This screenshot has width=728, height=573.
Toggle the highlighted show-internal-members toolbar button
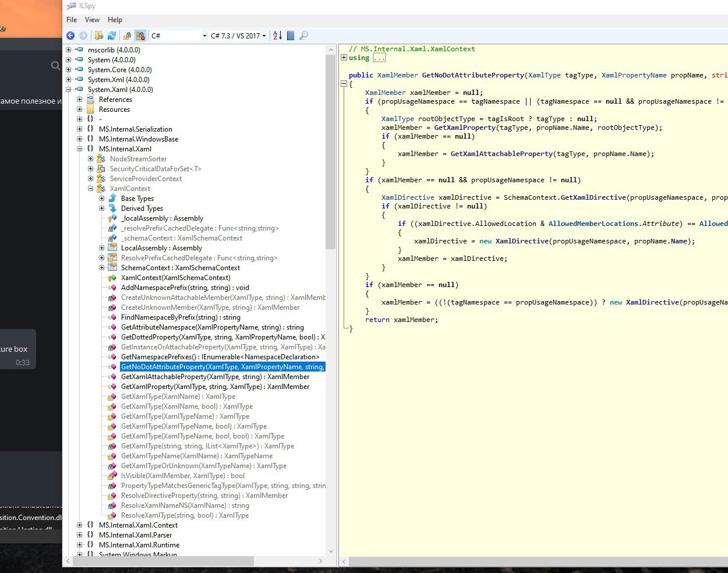pos(140,36)
